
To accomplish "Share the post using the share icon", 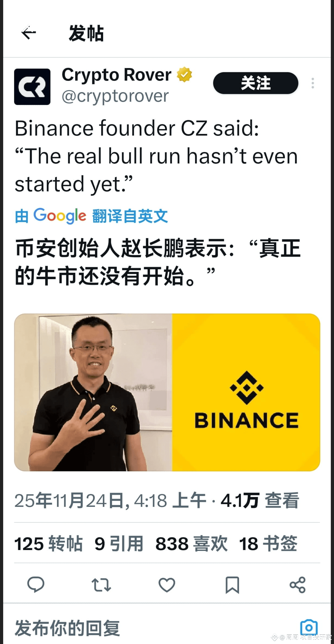I will pyautogui.click(x=298, y=585).
